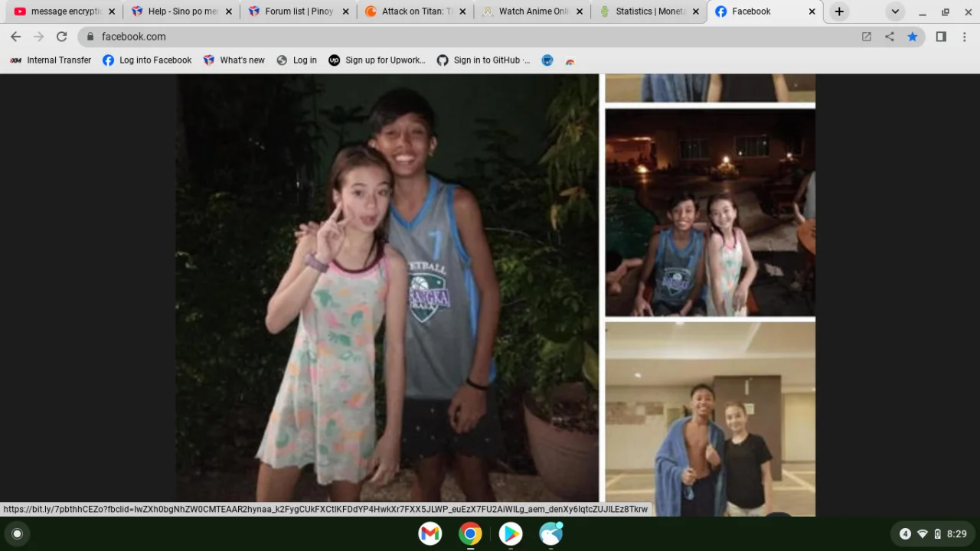Click the Wi-Fi status icon
The width and height of the screenshot is (980, 551).
(923, 534)
